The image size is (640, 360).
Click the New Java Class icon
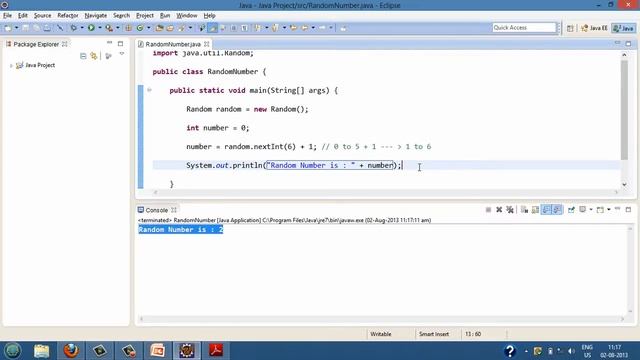pyautogui.click(x=140, y=28)
